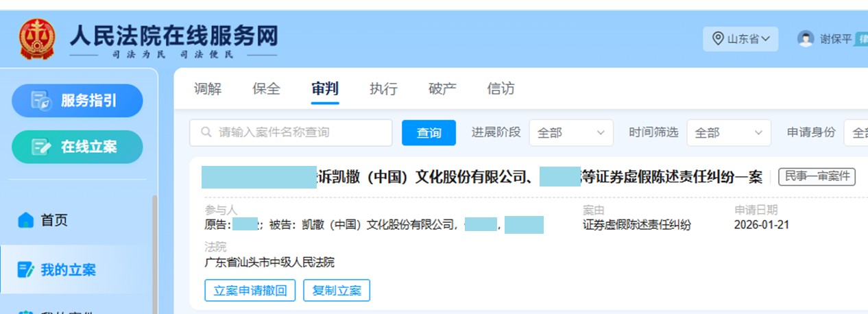This screenshot has height=314, width=868.
Task: Open the 申请身份 dropdown
Action: [856, 132]
